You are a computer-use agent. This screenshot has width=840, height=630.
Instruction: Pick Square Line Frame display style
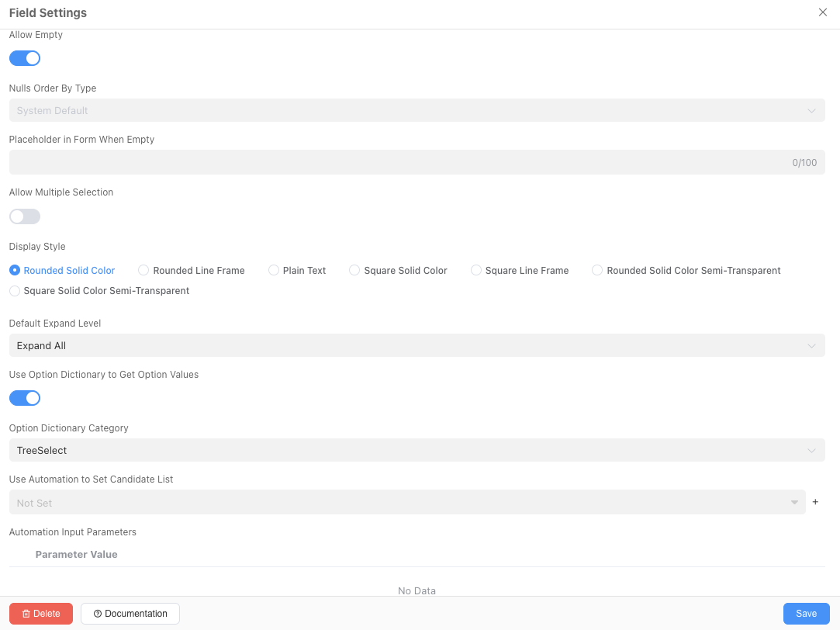[476, 271]
